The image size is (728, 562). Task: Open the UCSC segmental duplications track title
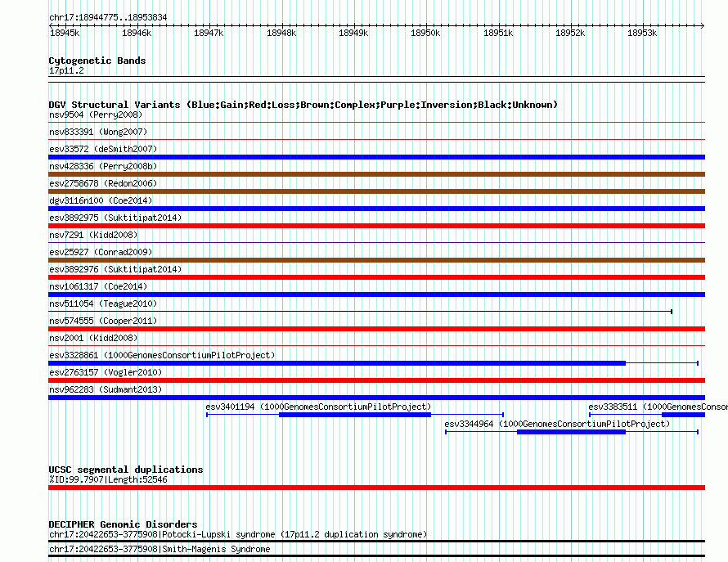click(126, 470)
